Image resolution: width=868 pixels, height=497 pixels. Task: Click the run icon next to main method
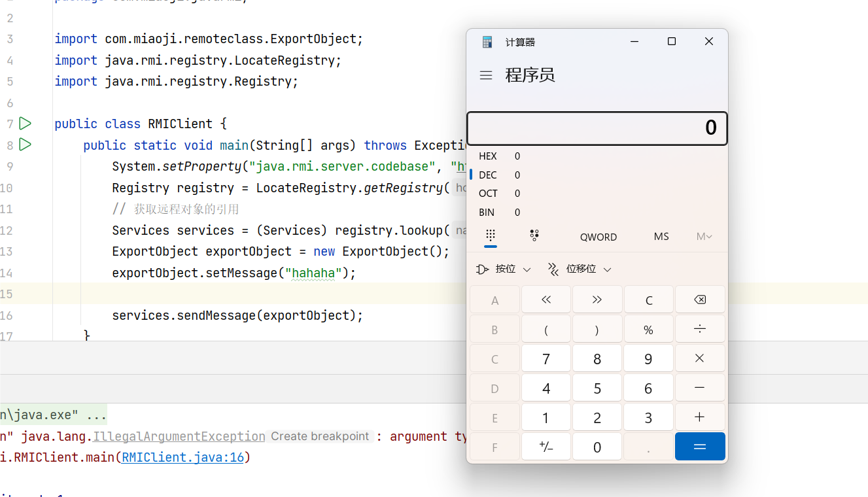pos(25,145)
